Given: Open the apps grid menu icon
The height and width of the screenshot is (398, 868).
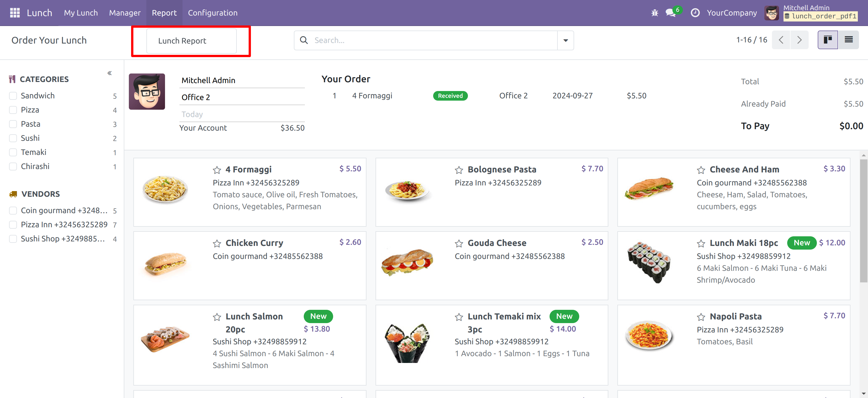Looking at the screenshot, I should click(15, 13).
